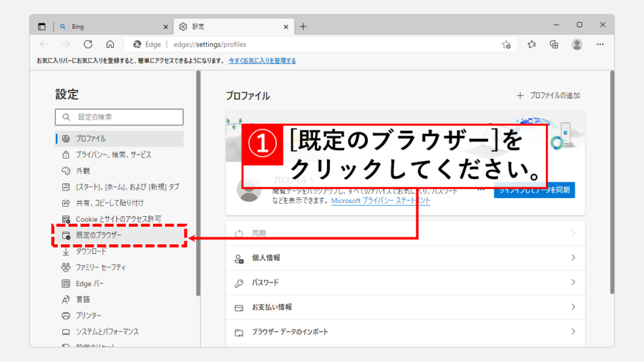Click the settings sidebar scrollbar

198,182
